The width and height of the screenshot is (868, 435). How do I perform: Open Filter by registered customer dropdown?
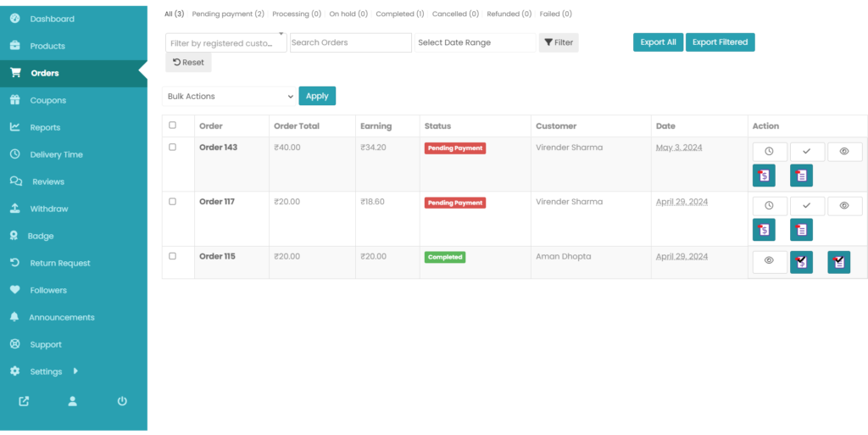(x=225, y=42)
